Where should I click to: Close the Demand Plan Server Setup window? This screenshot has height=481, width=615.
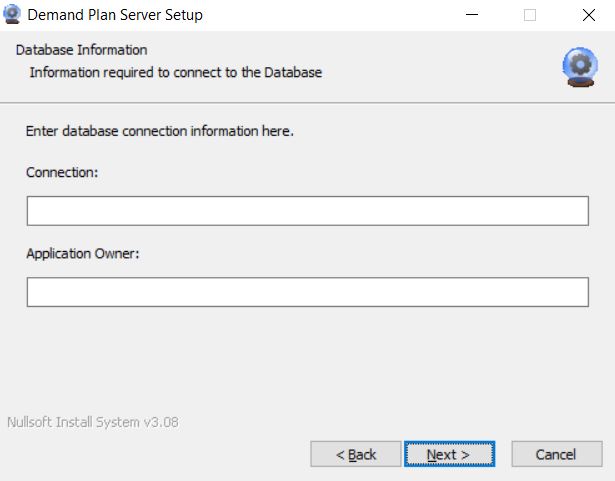pos(587,15)
